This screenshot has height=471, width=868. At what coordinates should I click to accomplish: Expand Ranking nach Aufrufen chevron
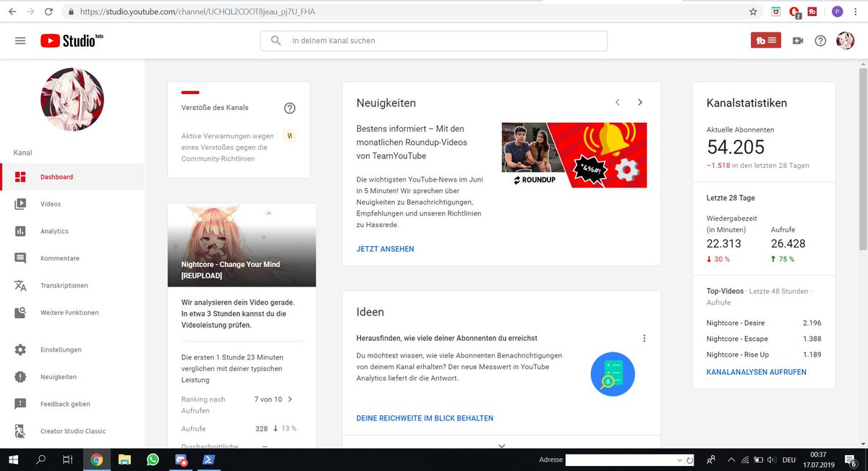pyautogui.click(x=290, y=399)
